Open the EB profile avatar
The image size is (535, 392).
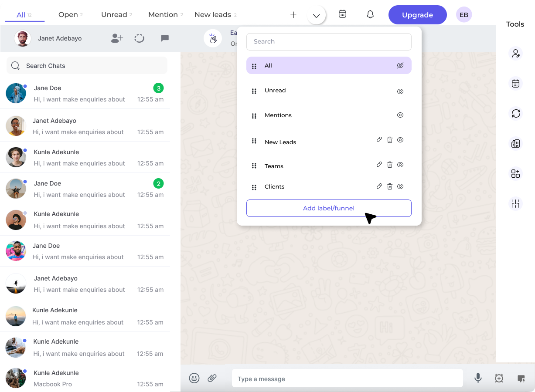click(464, 15)
